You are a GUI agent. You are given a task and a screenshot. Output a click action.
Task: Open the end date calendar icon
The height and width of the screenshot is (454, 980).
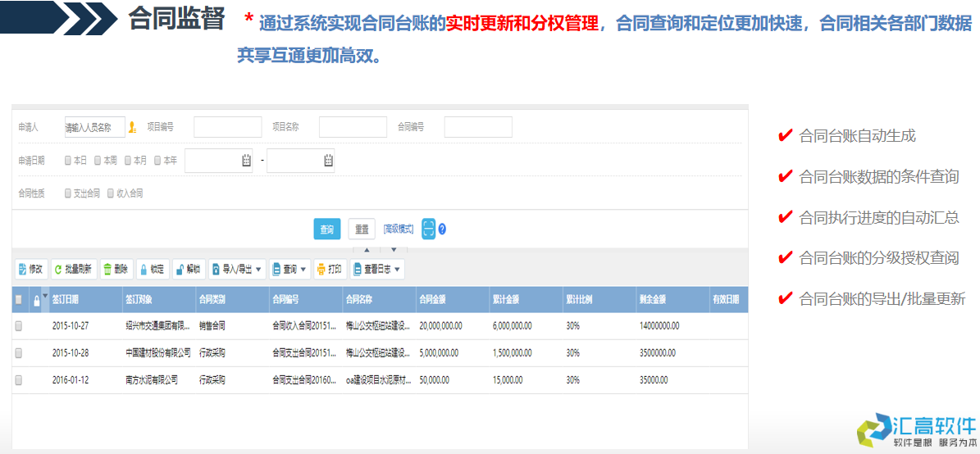click(328, 161)
